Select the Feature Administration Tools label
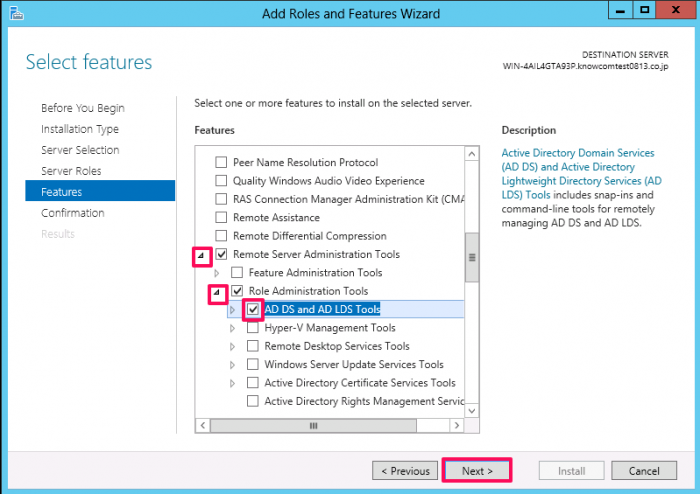 pos(315,272)
